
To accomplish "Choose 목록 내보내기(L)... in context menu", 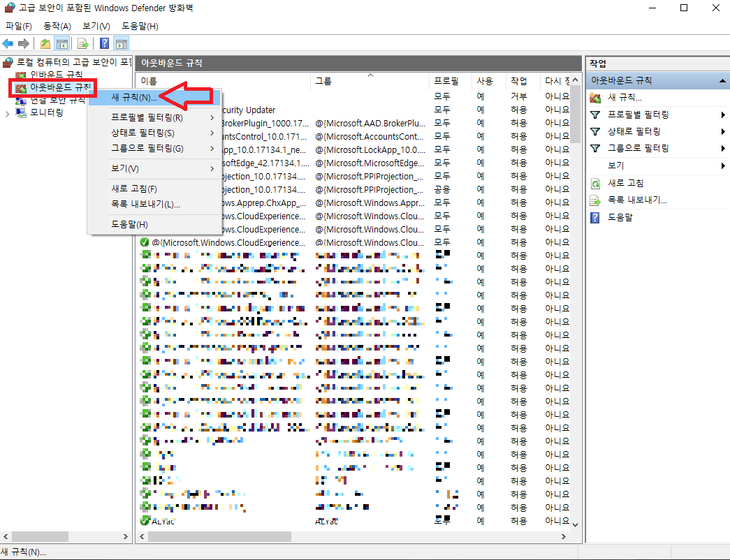I will coord(154,205).
